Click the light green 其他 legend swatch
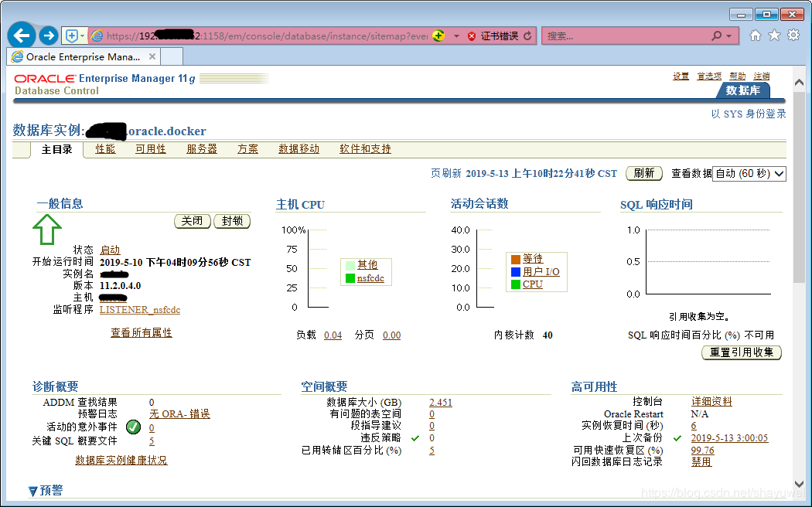The height and width of the screenshot is (507, 812). click(x=350, y=265)
